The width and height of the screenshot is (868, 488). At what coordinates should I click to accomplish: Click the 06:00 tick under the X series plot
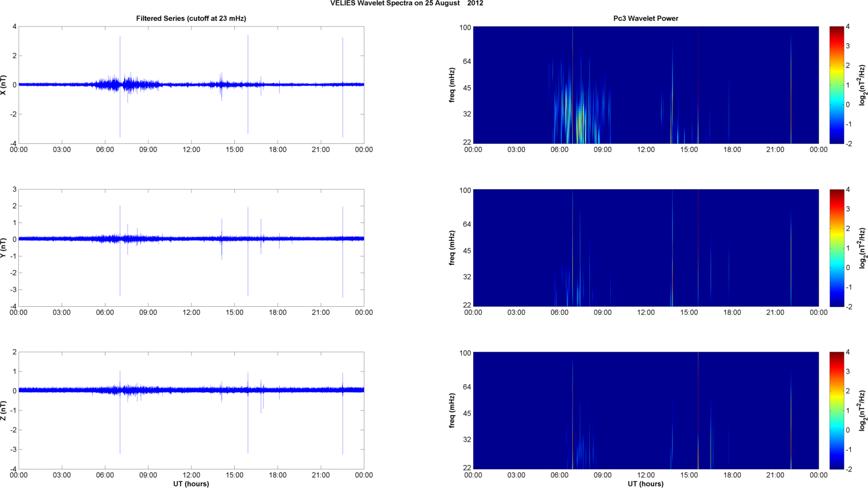(105, 150)
